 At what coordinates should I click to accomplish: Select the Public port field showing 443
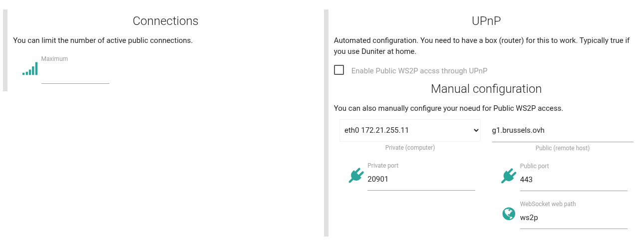(x=573, y=180)
